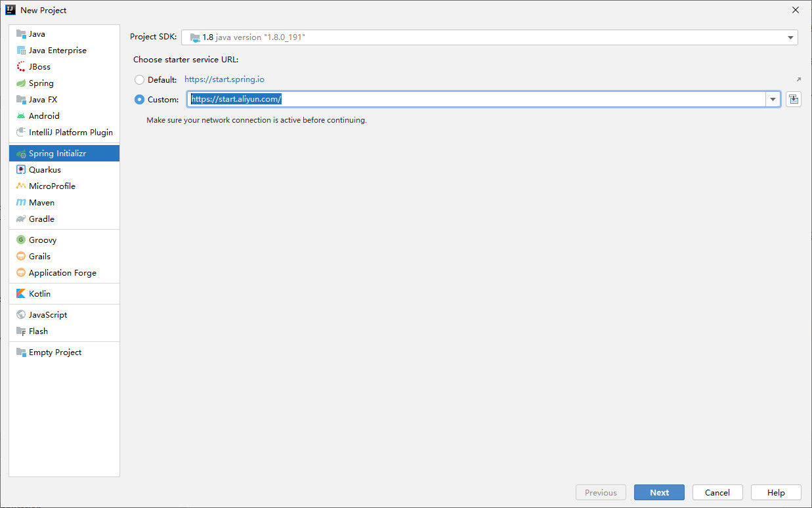Close the New Project dialog

(x=796, y=10)
